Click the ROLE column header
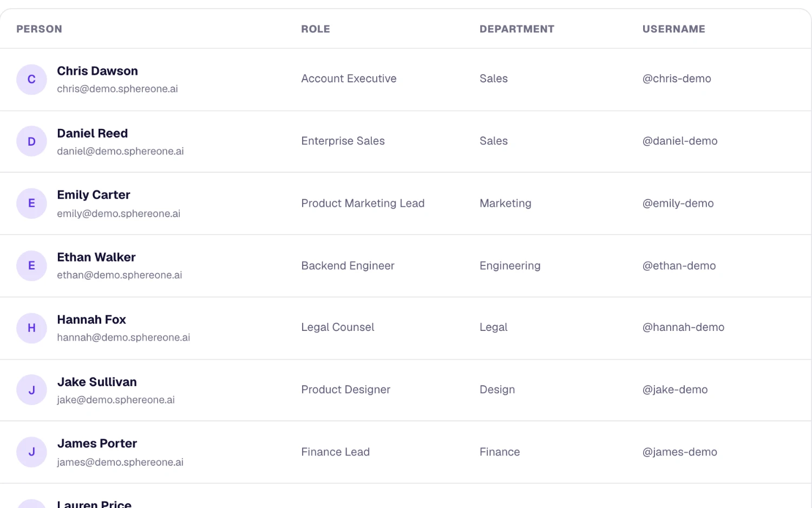The image size is (812, 508). click(316, 29)
